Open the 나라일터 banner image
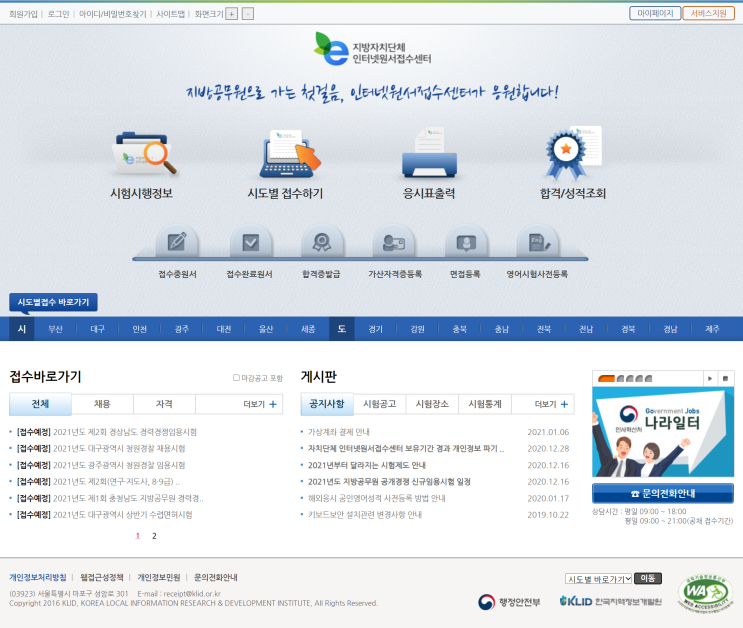This screenshot has height=628, width=743. point(663,432)
